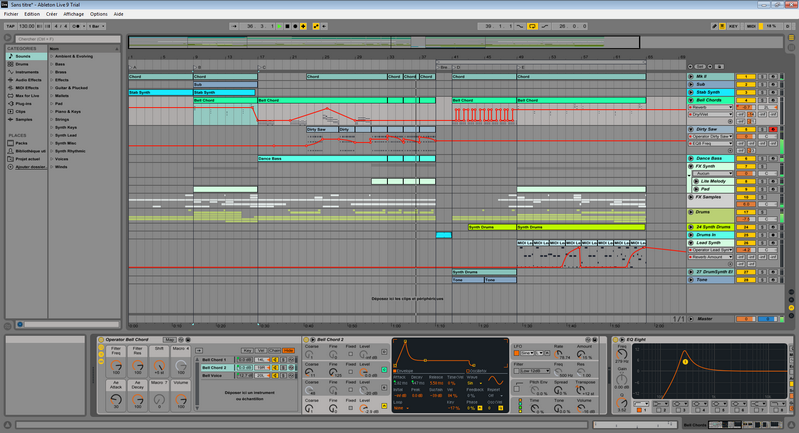
Task: Select the Max for Live category
Action: 27,96
